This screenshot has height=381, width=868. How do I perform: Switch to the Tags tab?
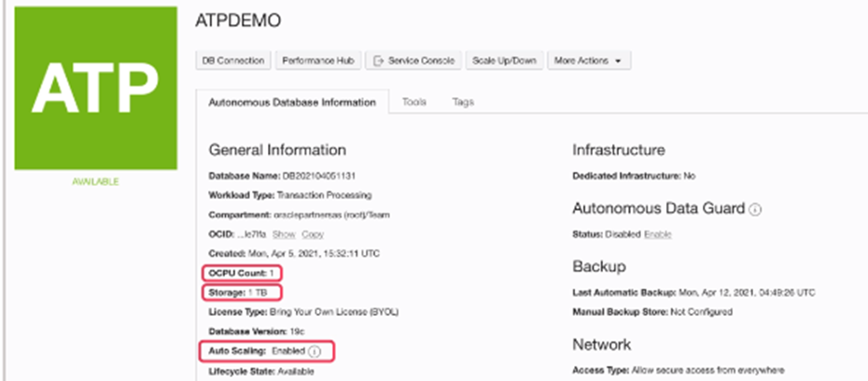(463, 102)
